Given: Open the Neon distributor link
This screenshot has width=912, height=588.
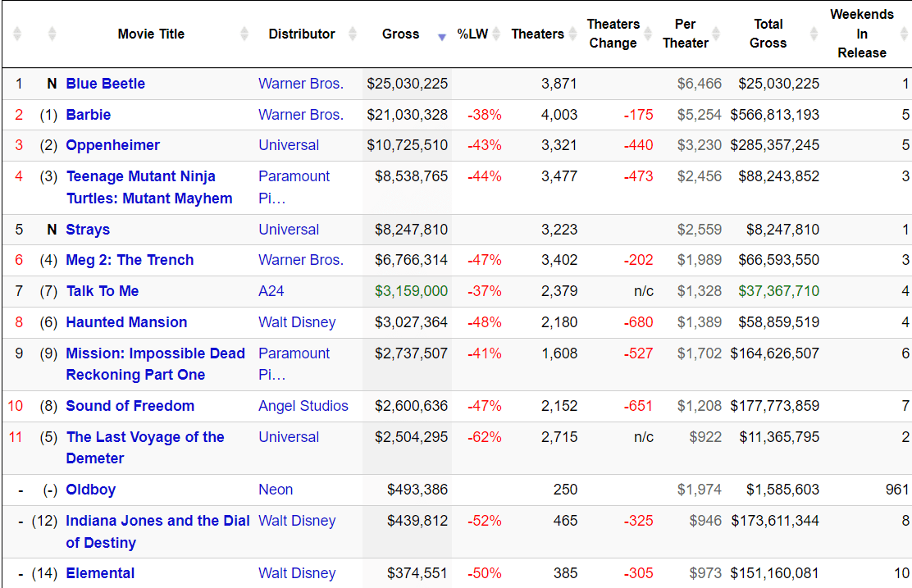Looking at the screenshot, I should pos(276,490).
